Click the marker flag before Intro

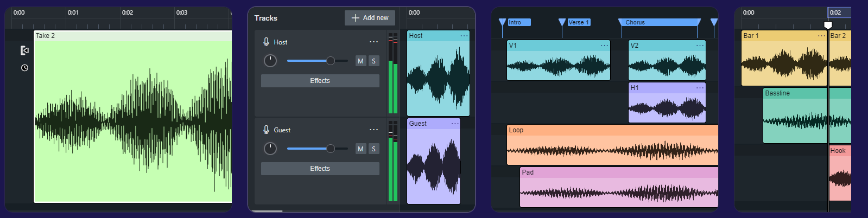502,22
